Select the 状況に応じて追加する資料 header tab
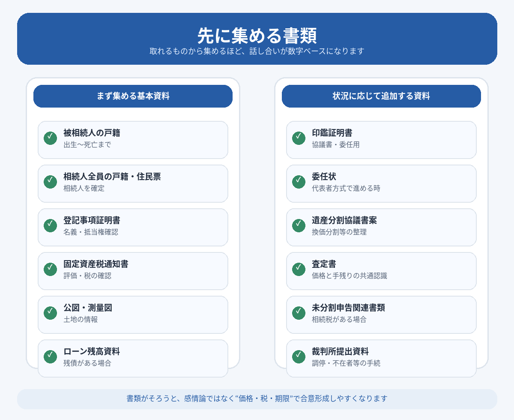This screenshot has width=514, height=420. pyautogui.click(x=381, y=96)
